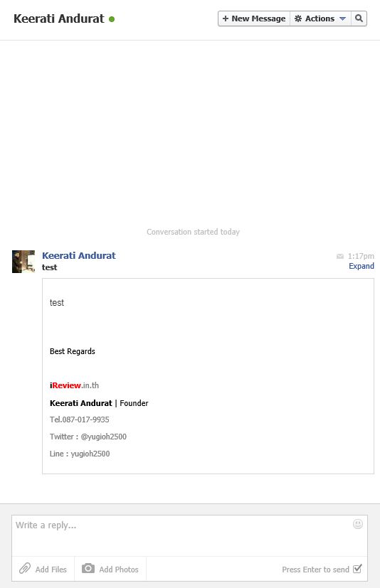
Task: Click the iReview.in.th signature link
Action: pos(74,385)
